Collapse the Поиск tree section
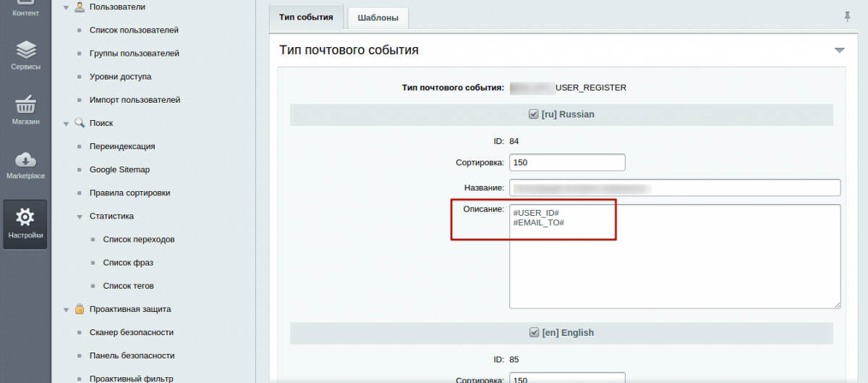This screenshot has width=868, height=383. click(67, 124)
